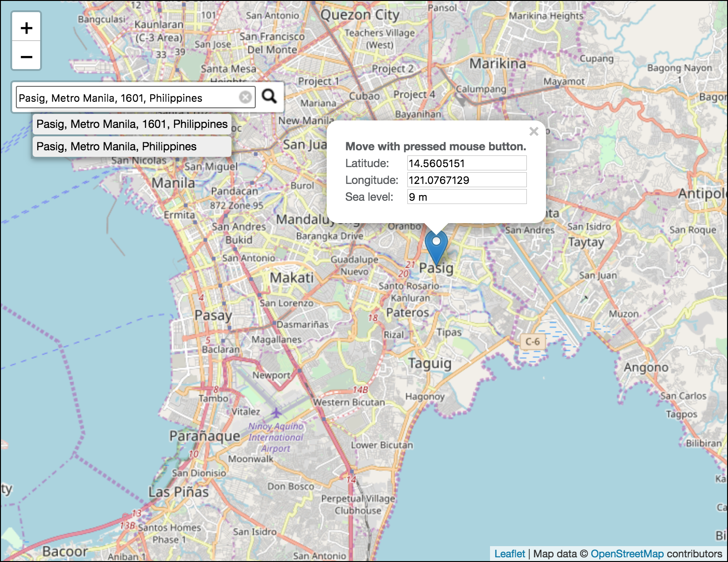Click the magnifier search icon
This screenshot has height=562, width=728.
tap(269, 97)
